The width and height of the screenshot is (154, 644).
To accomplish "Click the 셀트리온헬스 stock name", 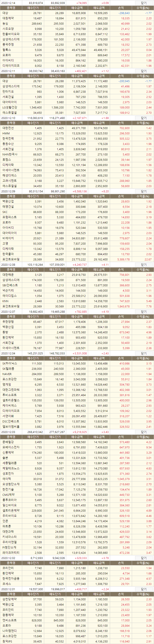I will coord(11,400).
